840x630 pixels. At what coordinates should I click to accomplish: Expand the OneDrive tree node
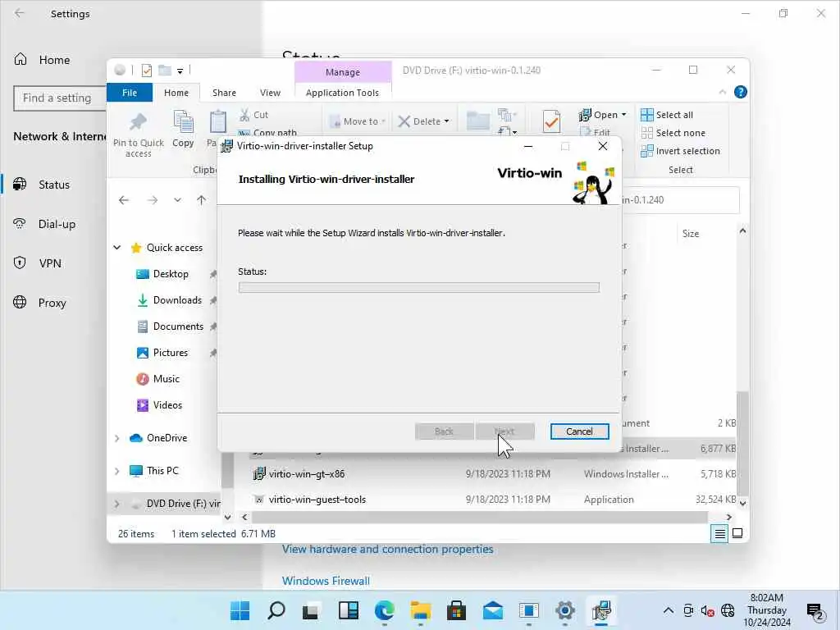tap(116, 438)
